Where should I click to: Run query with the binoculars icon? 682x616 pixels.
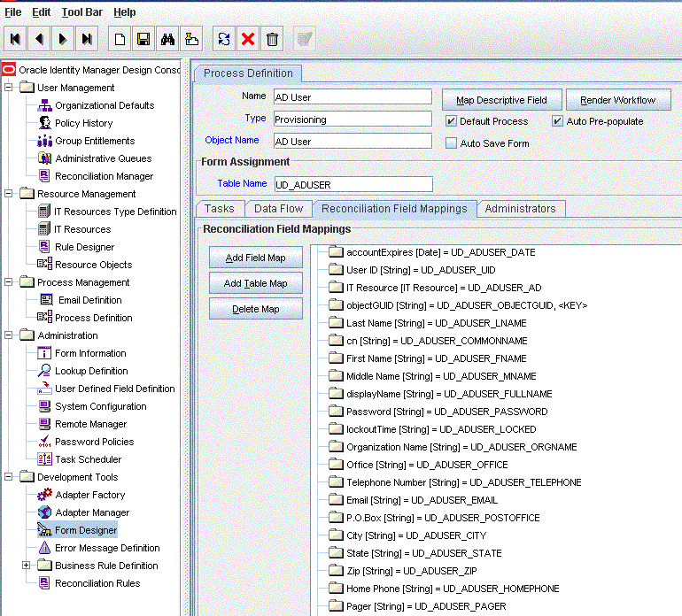(x=167, y=40)
